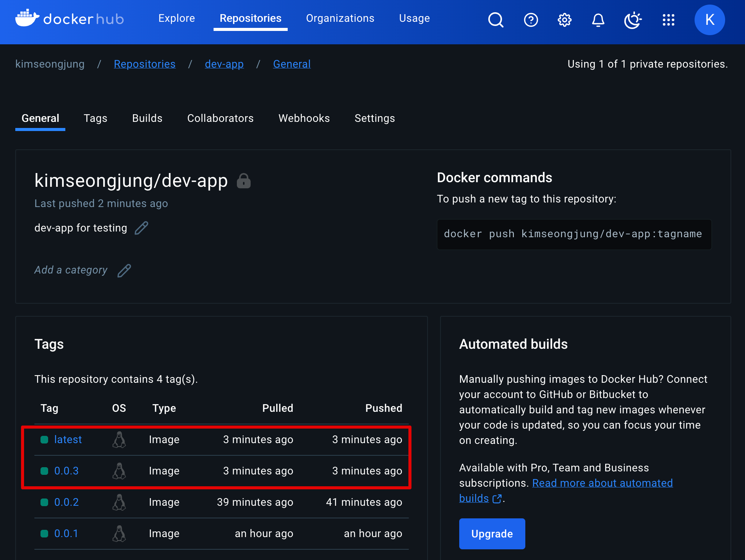Click the General breadcrumb link

point(292,64)
